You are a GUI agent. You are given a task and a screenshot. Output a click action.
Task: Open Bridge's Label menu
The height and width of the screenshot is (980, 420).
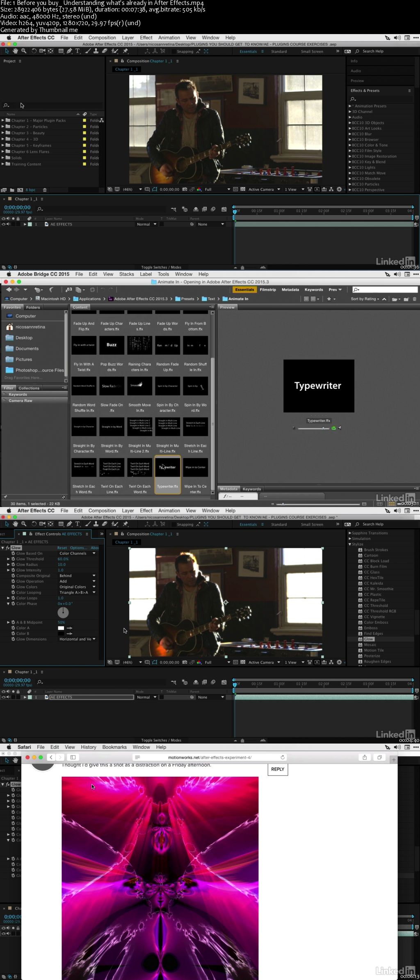click(146, 274)
